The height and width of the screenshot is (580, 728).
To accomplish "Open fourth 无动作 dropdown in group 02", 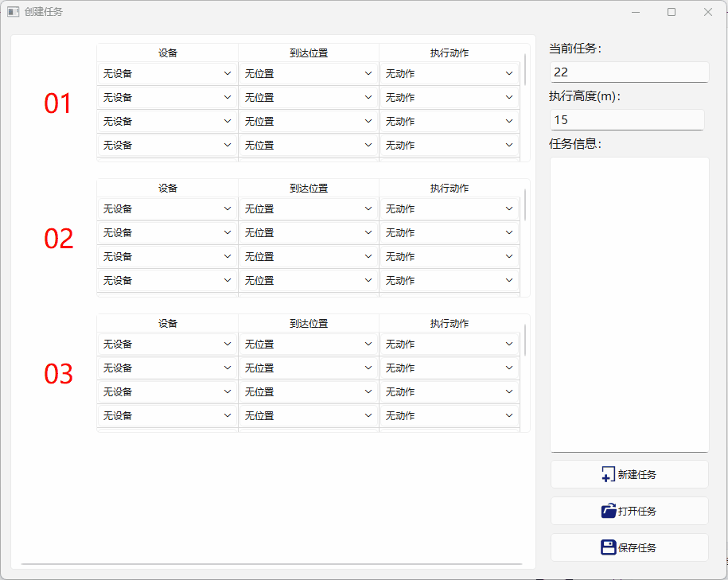I will pos(449,281).
